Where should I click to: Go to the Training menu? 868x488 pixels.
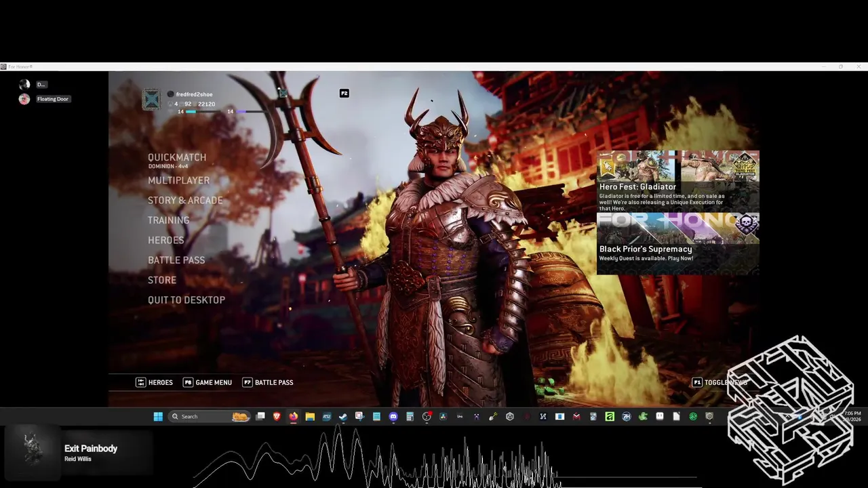tap(168, 220)
